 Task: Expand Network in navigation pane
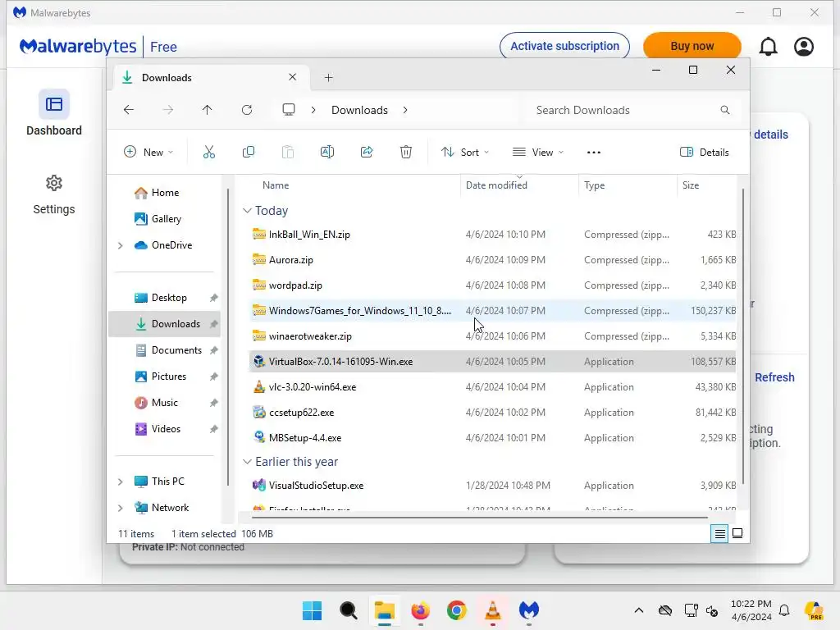click(x=121, y=508)
